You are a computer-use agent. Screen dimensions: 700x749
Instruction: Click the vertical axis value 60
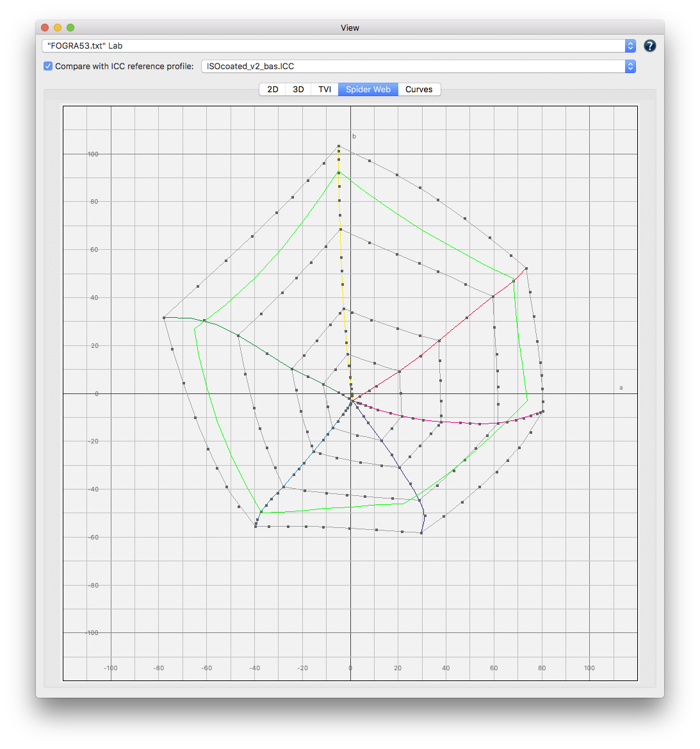(95, 250)
